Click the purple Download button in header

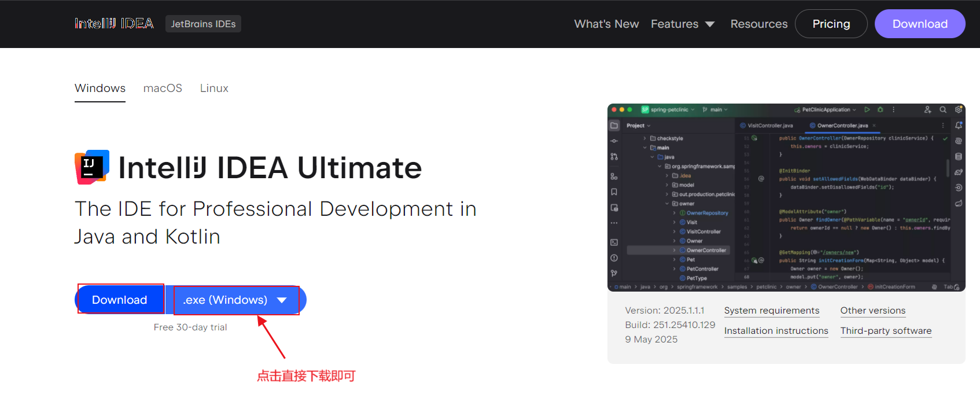(x=920, y=24)
